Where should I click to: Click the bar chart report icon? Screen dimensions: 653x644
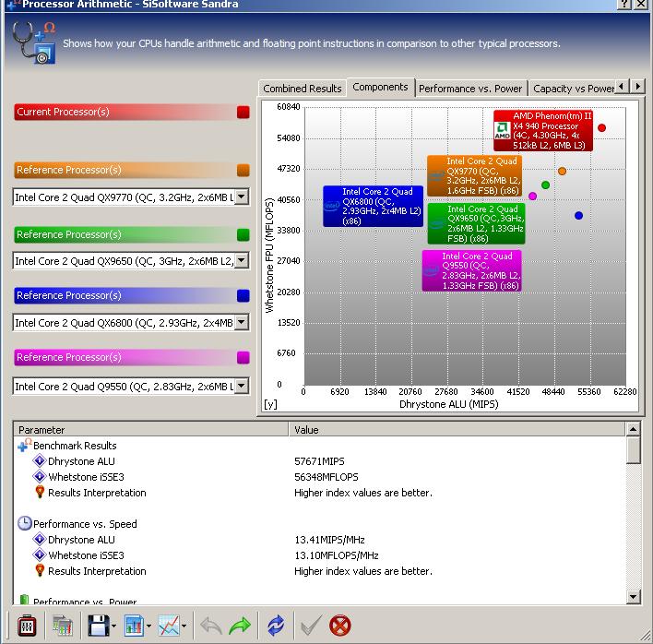point(134,626)
